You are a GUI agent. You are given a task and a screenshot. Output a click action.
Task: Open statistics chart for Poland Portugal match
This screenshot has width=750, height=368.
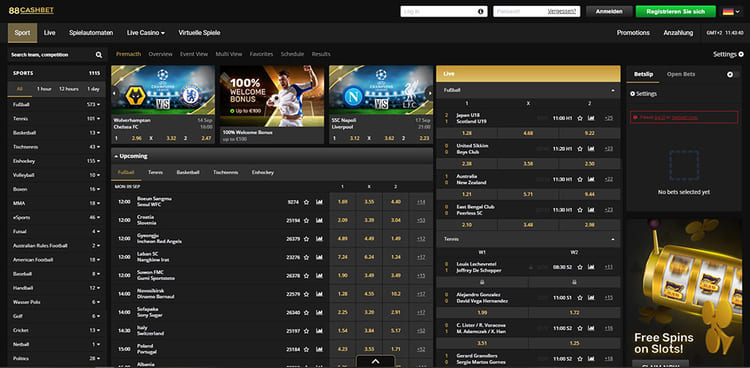[x=319, y=349]
